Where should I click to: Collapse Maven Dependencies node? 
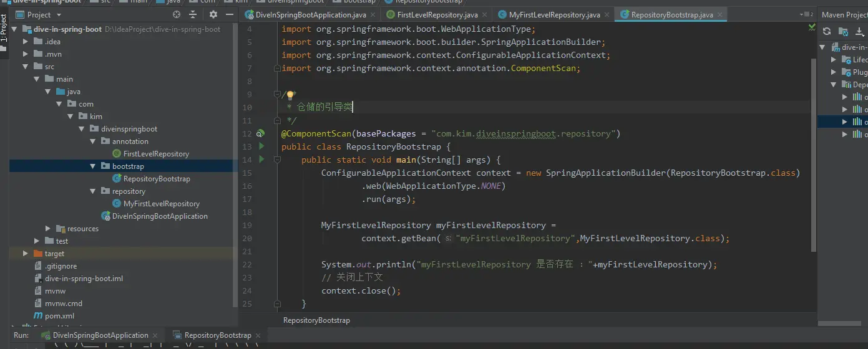point(834,85)
